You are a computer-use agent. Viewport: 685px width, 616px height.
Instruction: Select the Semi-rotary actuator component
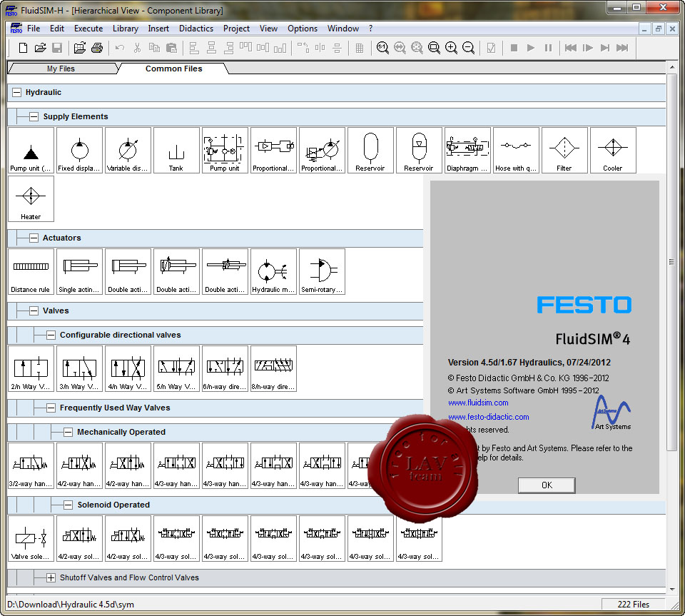[x=322, y=272]
